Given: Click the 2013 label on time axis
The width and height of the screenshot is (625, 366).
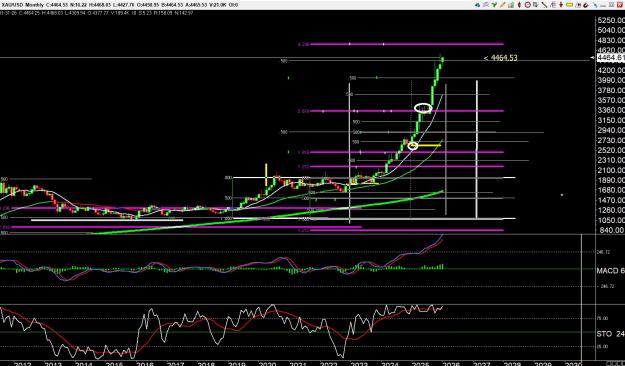Looking at the screenshot, I should [x=53, y=364].
